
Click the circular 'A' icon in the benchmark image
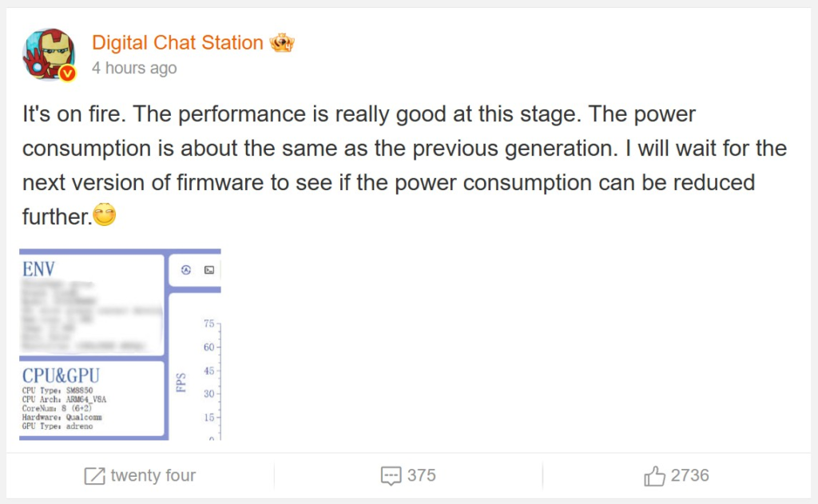tap(185, 270)
